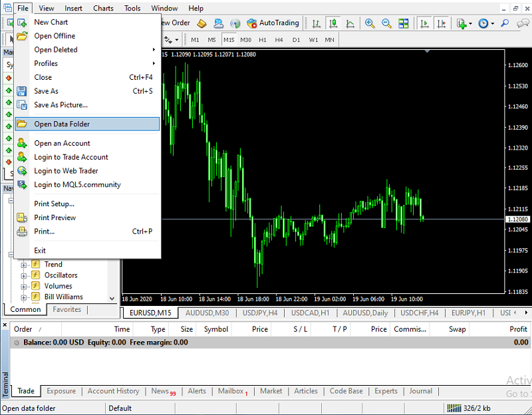The height and width of the screenshot is (415, 532).
Task: Open the Favorites tab in Navigator
Action: [x=67, y=309]
